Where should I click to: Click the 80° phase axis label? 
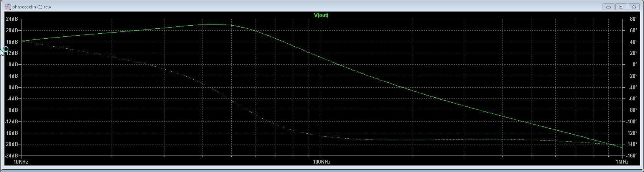coord(633,19)
